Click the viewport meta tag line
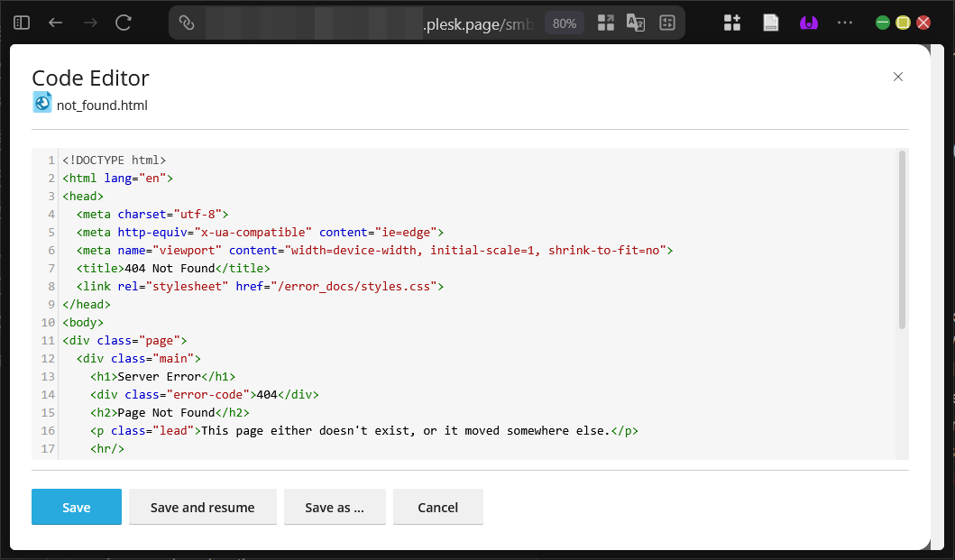 tap(374, 251)
